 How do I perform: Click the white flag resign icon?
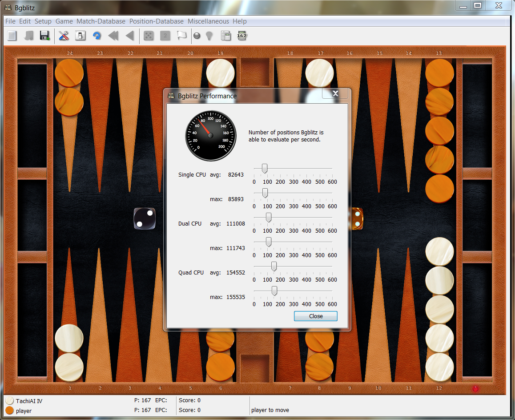pos(181,36)
